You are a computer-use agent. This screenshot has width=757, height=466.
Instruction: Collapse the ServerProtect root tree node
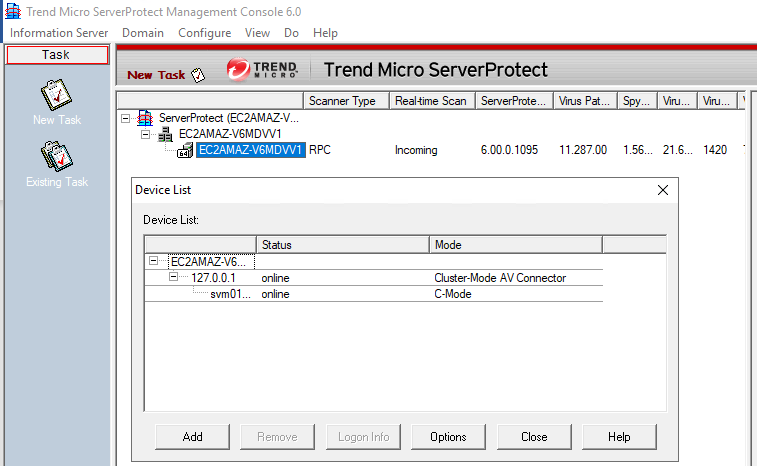coord(126,118)
